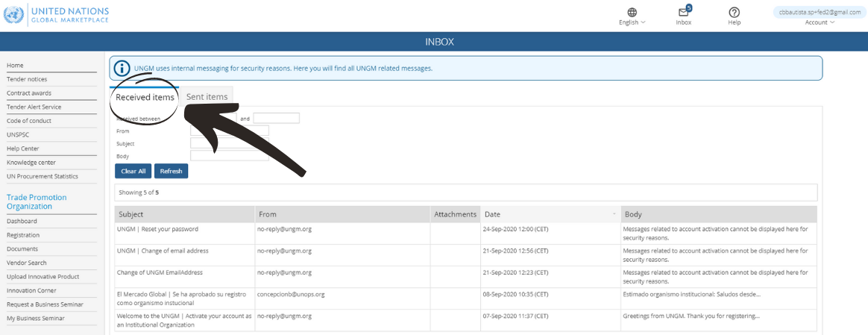Open Innovation Corner in sidebar
This screenshot has height=335, width=868.
coord(31,290)
